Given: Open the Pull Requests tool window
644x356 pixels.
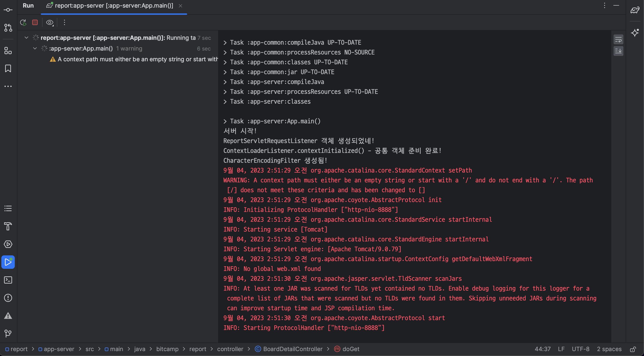Looking at the screenshot, I should (8, 28).
